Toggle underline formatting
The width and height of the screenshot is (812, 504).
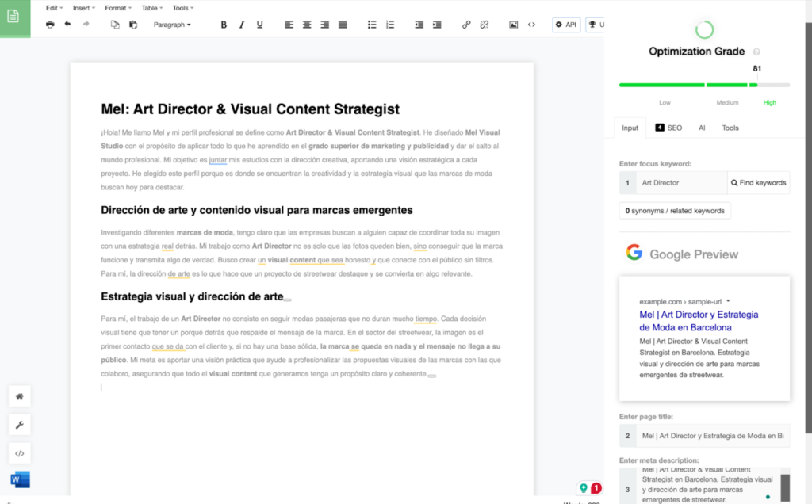(x=259, y=25)
